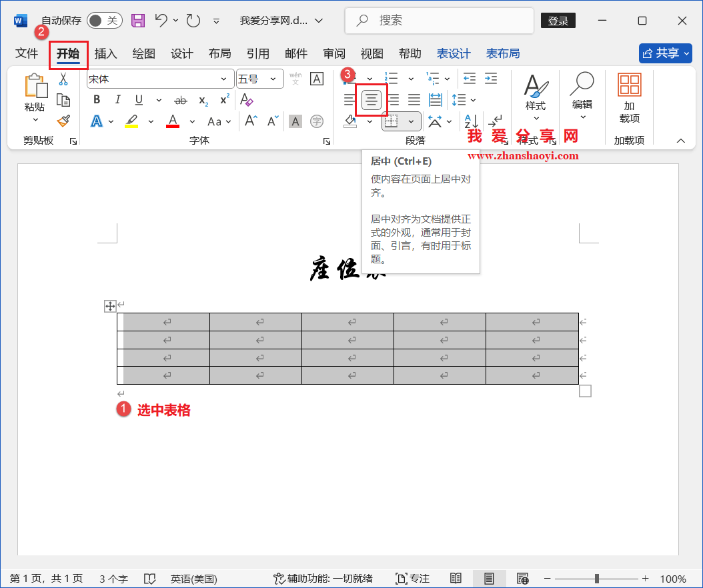
Task: Toggle Subscript formatting
Action: pos(203,101)
